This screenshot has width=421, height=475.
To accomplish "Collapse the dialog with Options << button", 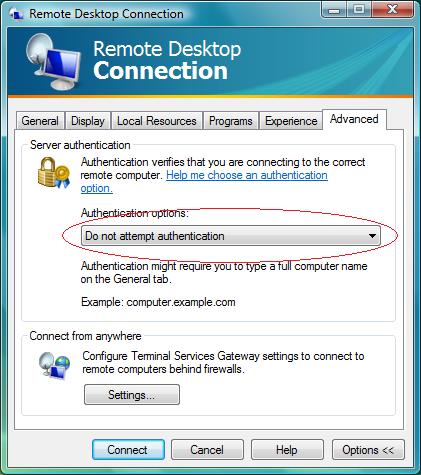I will (368, 450).
